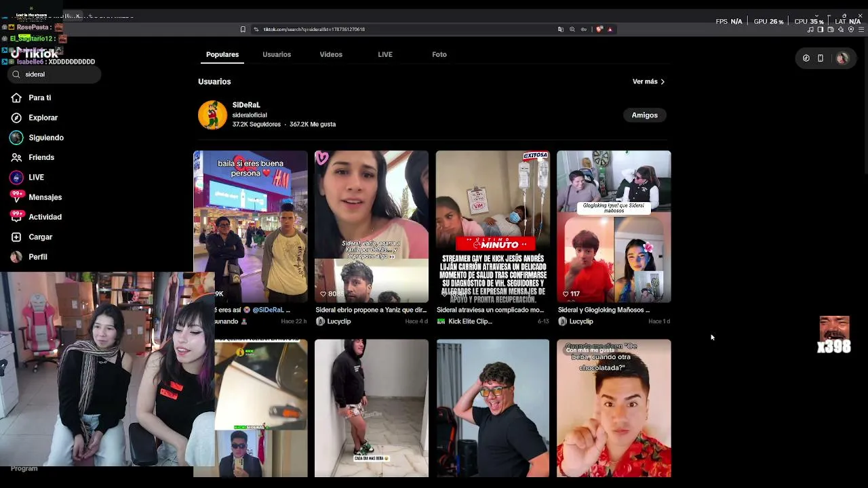Switch to the Foto tab
The height and width of the screenshot is (488, 868).
439,54
